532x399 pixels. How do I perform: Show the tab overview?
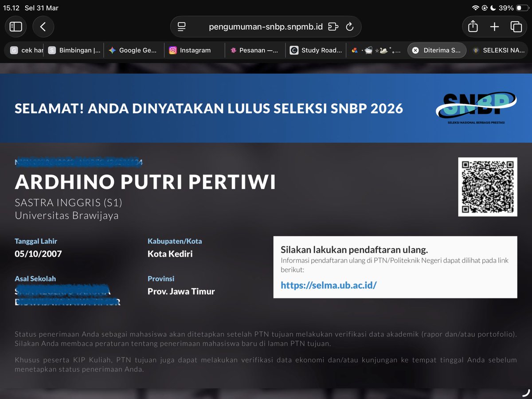coord(516,27)
